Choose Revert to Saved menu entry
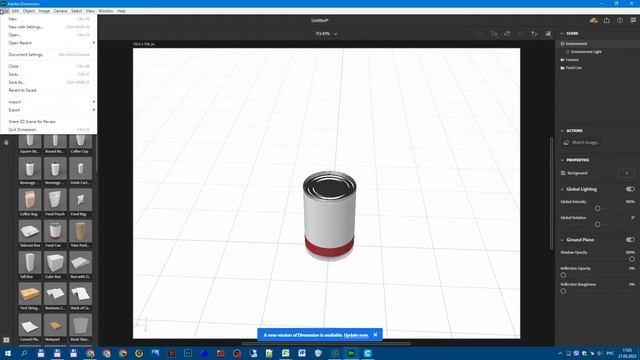This screenshot has height=360, width=640. [49, 90]
